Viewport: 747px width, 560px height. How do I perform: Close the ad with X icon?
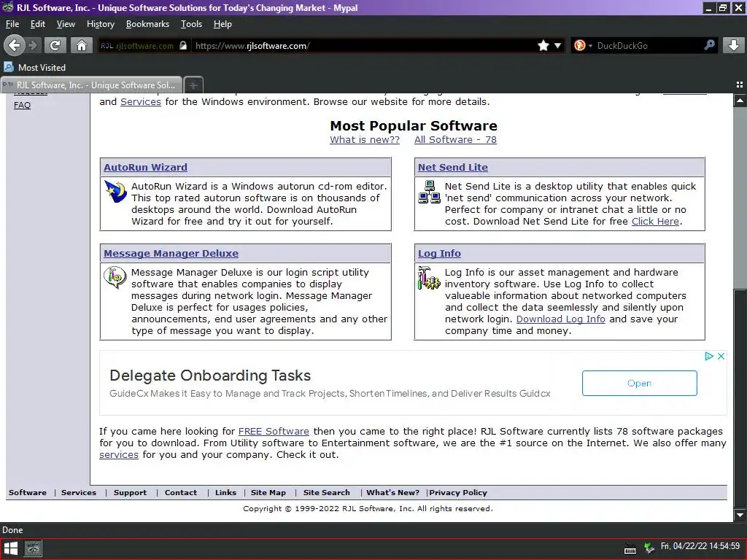(x=721, y=356)
